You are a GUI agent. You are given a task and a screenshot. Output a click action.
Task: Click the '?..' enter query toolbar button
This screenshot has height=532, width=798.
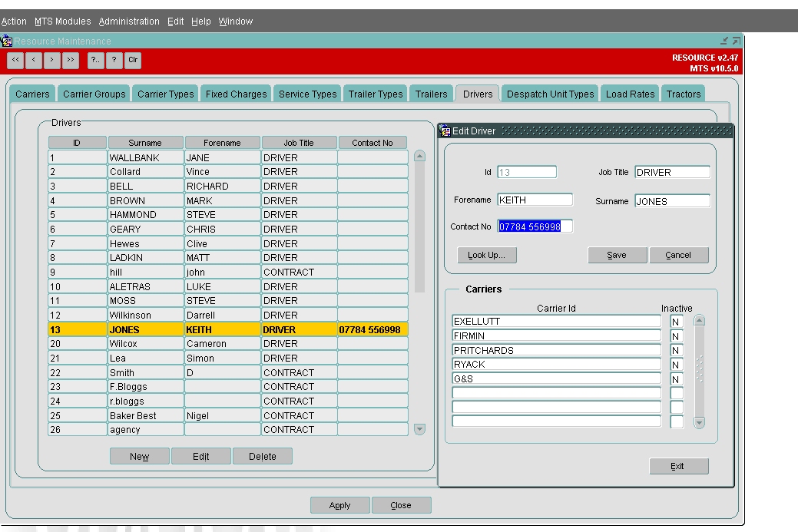96,60
